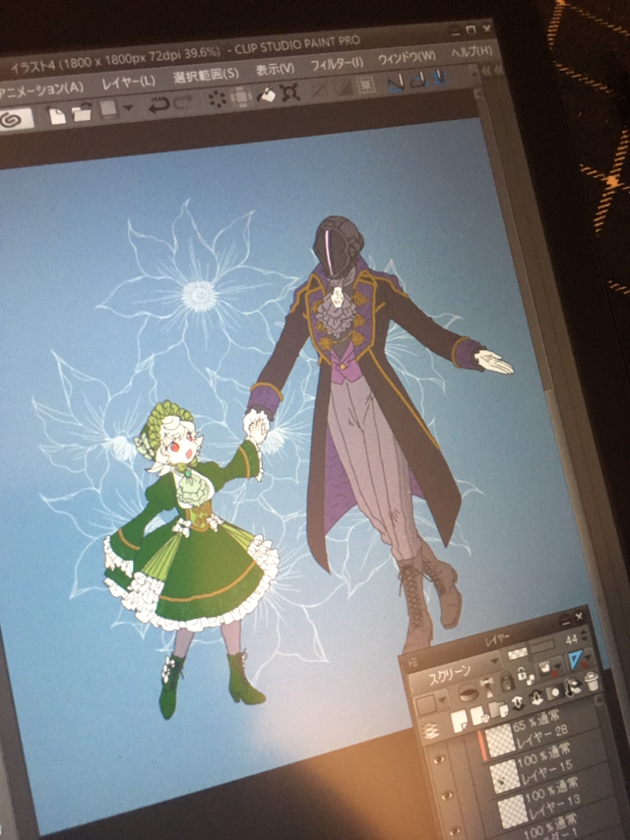Hide レイヤー 28 using its eye icon
Image resolution: width=630 pixels, height=840 pixels.
(x=439, y=760)
